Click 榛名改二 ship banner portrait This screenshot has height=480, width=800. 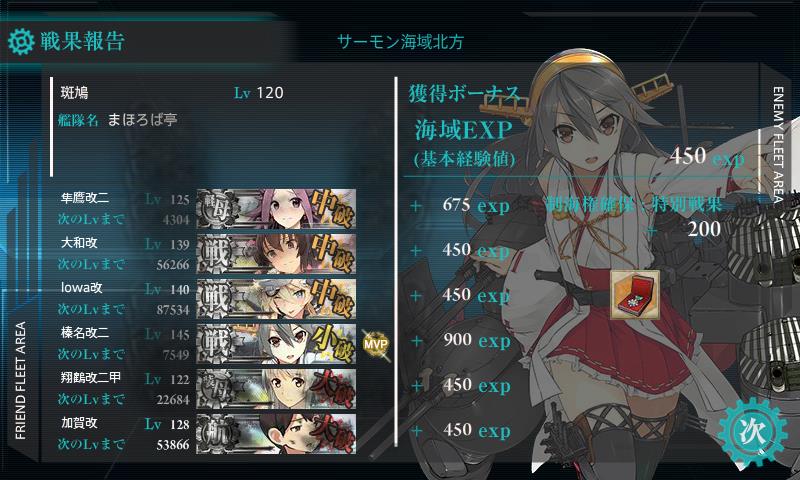point(276,343)
